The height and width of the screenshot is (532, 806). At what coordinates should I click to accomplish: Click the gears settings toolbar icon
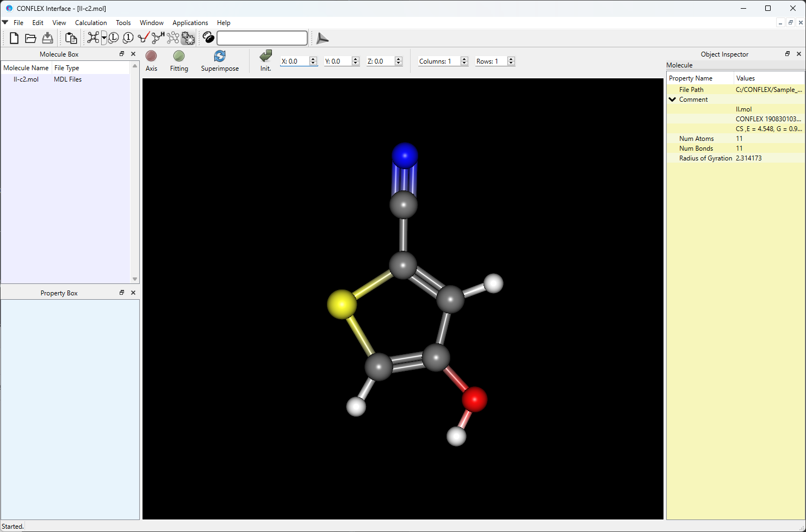tap(188, 38)
